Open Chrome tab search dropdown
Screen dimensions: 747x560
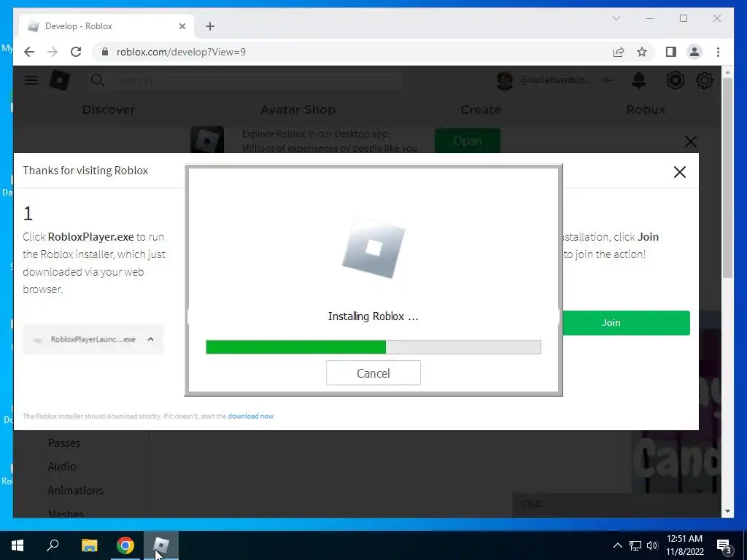coord(616,18)
